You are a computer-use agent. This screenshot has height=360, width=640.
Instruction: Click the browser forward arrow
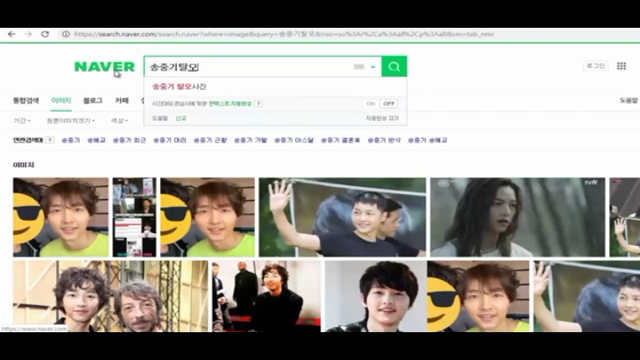click(28, 34)
